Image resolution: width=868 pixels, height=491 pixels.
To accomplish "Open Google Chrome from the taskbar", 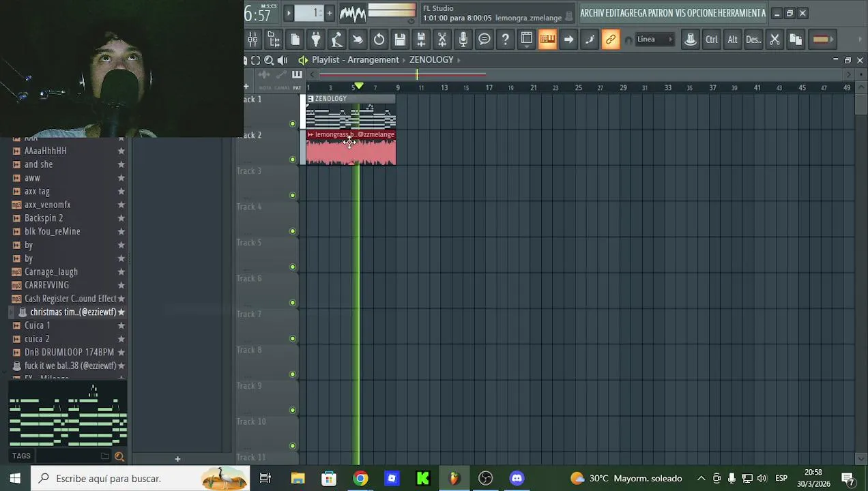I will 360,478.
